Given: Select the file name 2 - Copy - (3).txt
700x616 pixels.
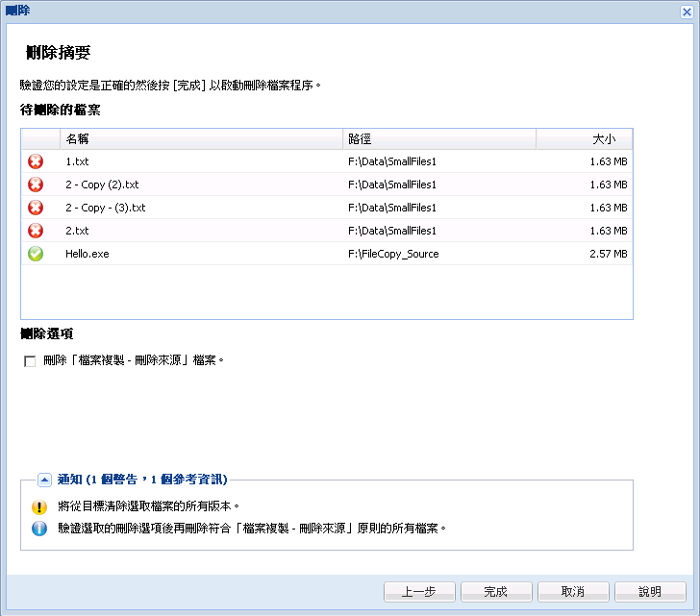Looking at the screenshot, I should [106, 208].
